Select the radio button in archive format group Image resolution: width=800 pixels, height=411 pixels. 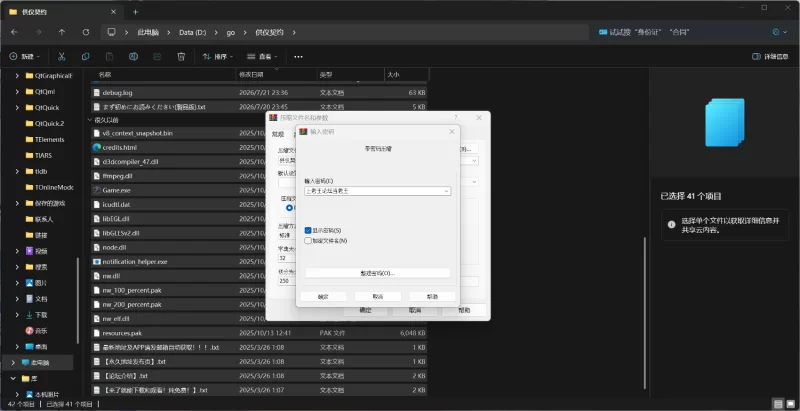pyautogui.click(x=289, y=208)
